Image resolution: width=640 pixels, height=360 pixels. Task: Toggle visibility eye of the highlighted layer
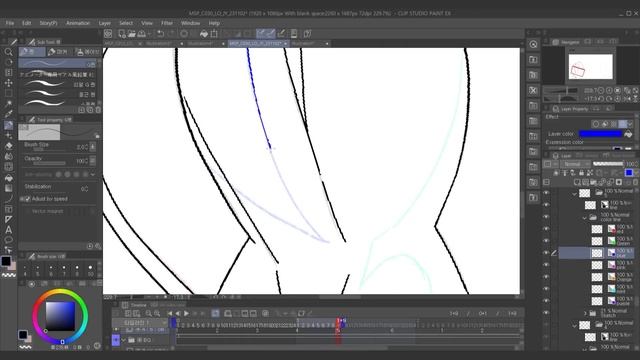[x=546, y=253]
